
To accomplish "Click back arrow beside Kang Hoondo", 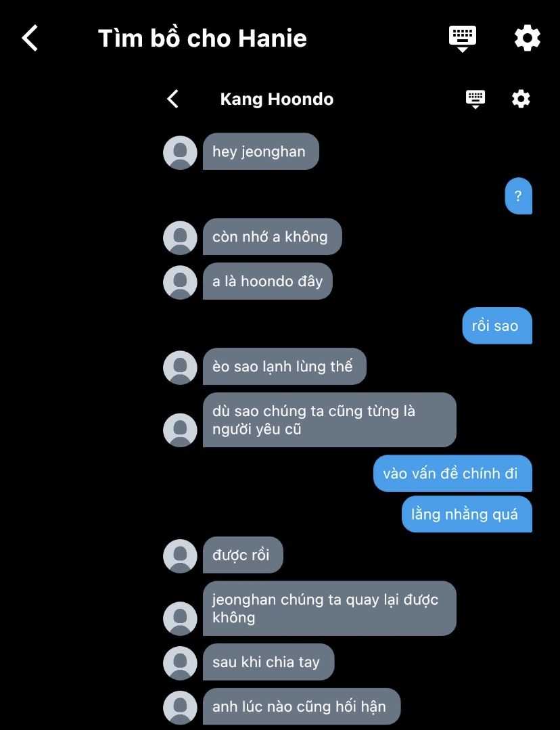I will tap(172, 99).
